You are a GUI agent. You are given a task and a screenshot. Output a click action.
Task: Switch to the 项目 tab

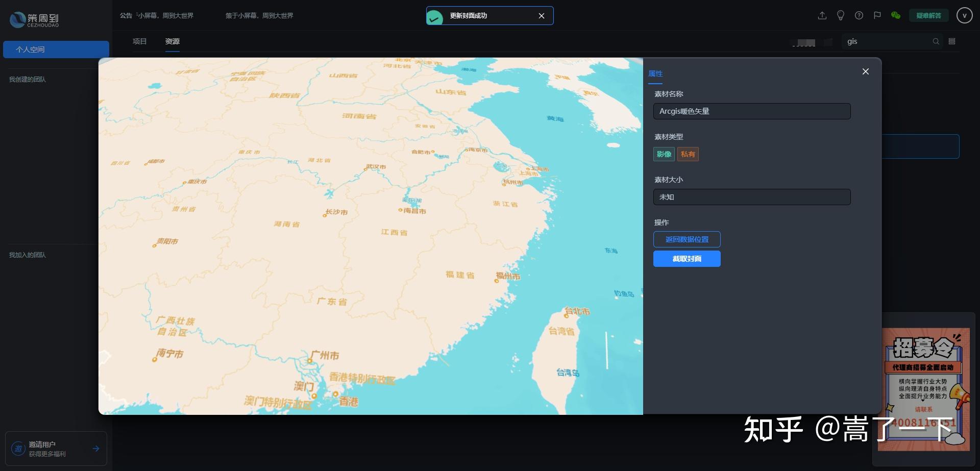[140, 41]
